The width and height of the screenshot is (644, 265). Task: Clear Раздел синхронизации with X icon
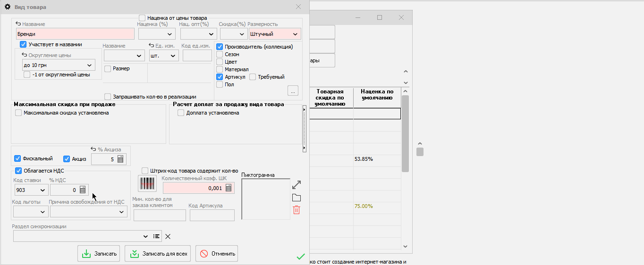click(168, 236)
